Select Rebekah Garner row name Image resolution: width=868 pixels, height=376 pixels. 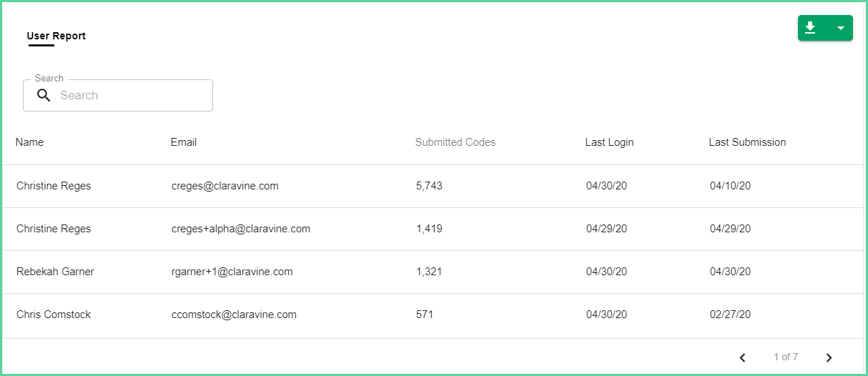[55, 272]
